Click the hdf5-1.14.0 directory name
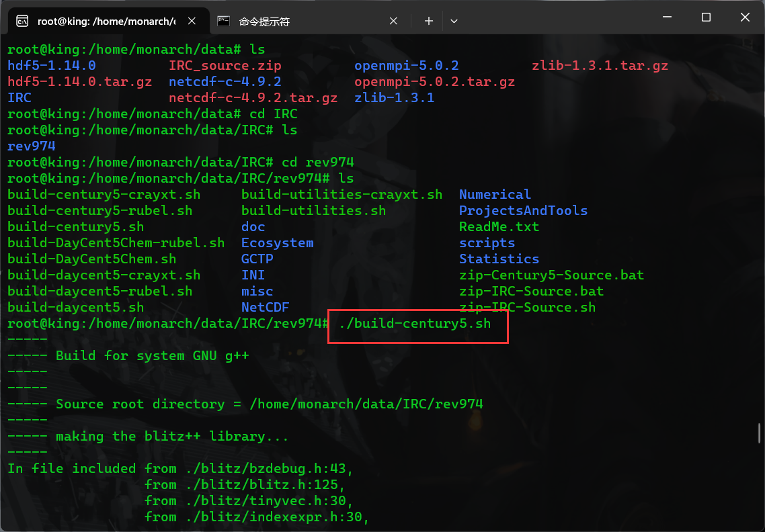This screenshot has width=765, height=532. click(x=52, y=65)
